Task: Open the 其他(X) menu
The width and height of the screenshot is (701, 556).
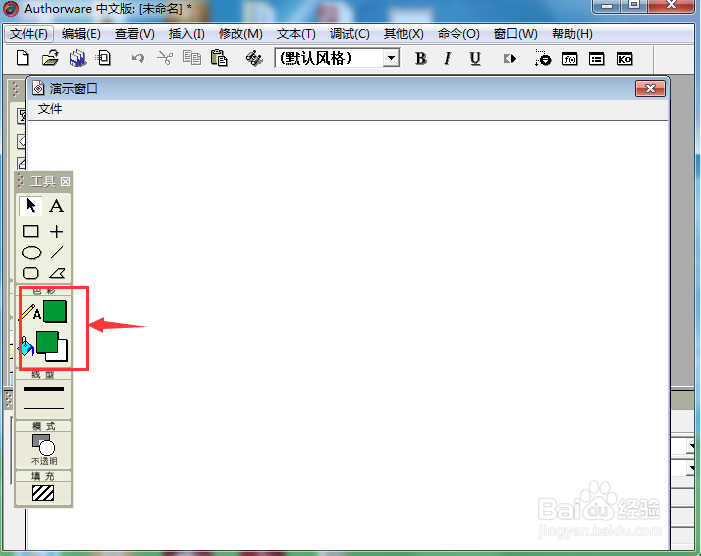Action: [x=403, y=34]
